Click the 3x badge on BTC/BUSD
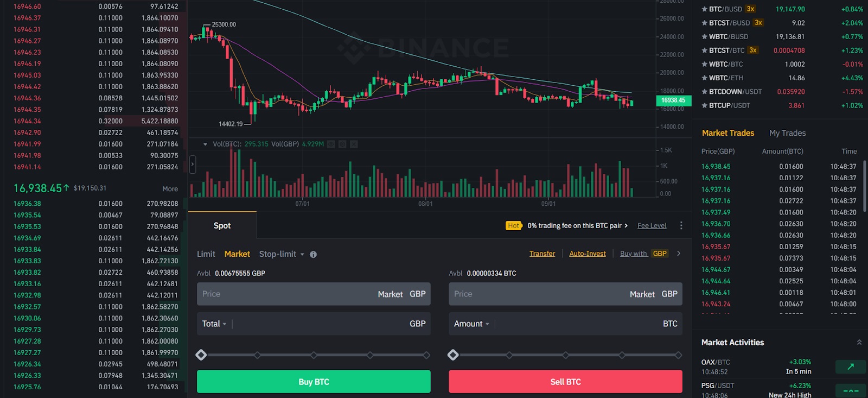The width and height of the screenshot is (868, 398). click(x=750, y=9)
